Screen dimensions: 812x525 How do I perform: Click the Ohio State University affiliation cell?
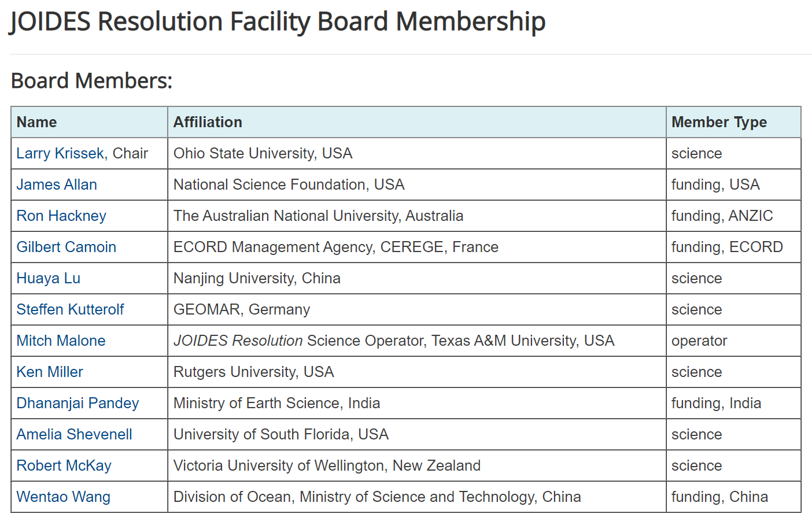(x=263, y=153)
